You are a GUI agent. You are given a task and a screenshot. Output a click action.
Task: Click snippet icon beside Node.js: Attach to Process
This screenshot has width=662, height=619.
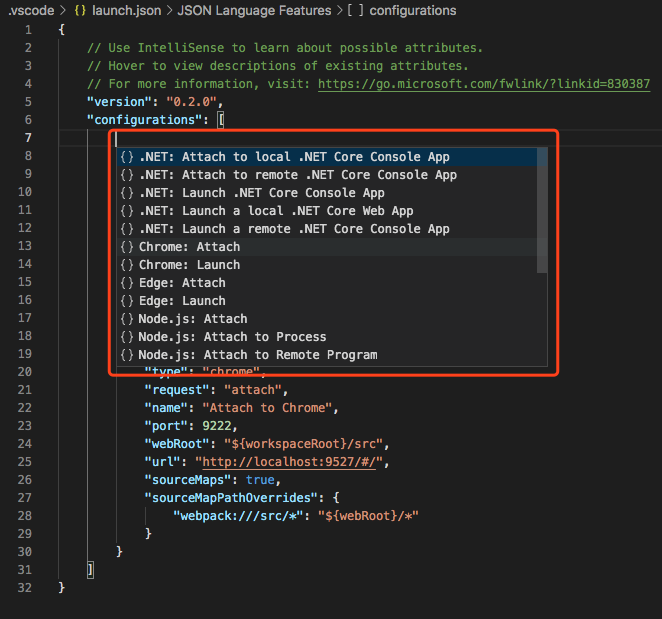pyautogui.click(x=127, y=337)
